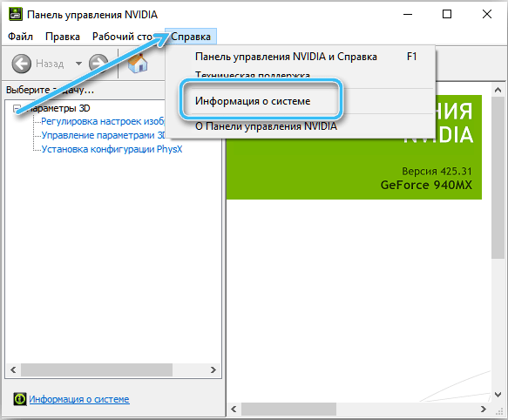
Task: Open Управление параметрами 3D tree item
Action: [x=104, y=135]
